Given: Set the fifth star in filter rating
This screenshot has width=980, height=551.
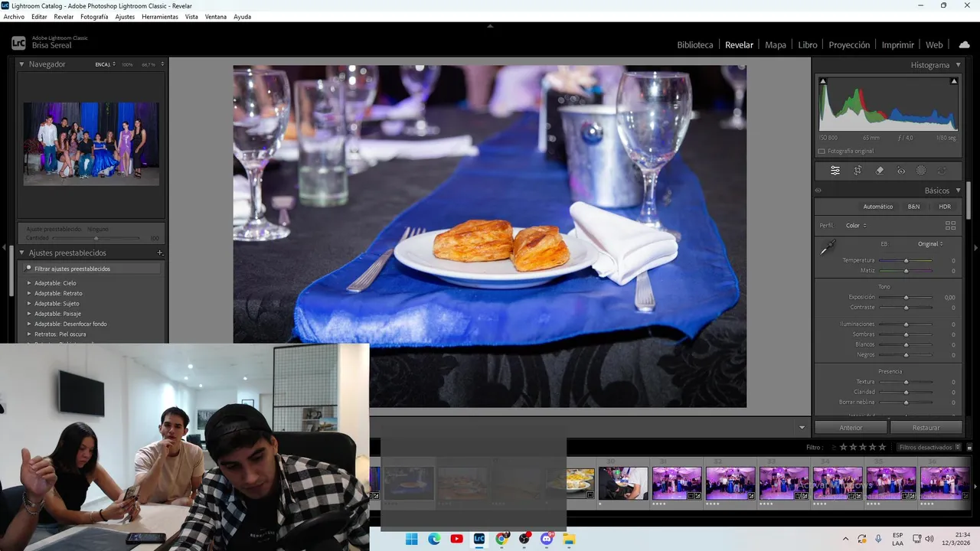Looking at the screenshot, I should pos(882,447).
